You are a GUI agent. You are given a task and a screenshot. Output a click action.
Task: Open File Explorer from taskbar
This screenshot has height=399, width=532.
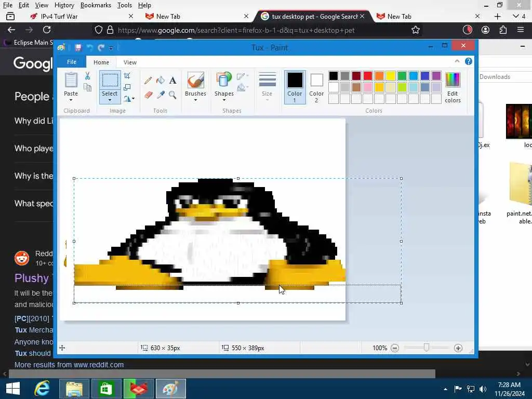[x=74, y=389]
